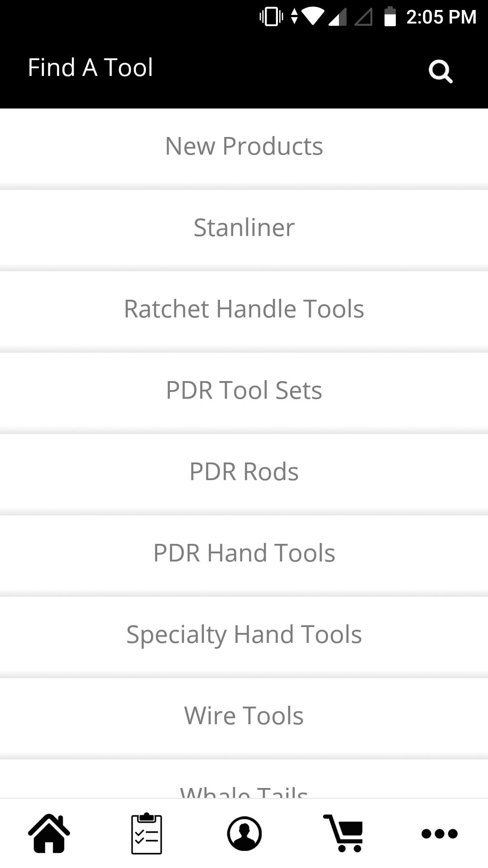Open the clipboard checklist icon

point(146,833)
